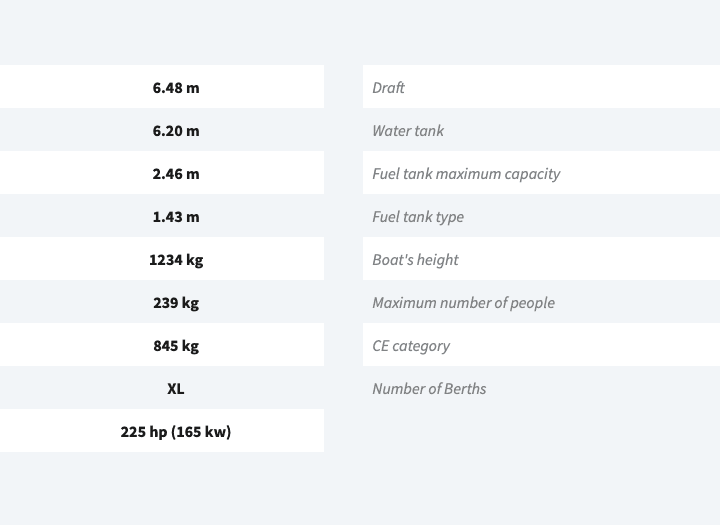Click Fuel tank maximum capacity label
720x525 pixels.
pos(466,174)
